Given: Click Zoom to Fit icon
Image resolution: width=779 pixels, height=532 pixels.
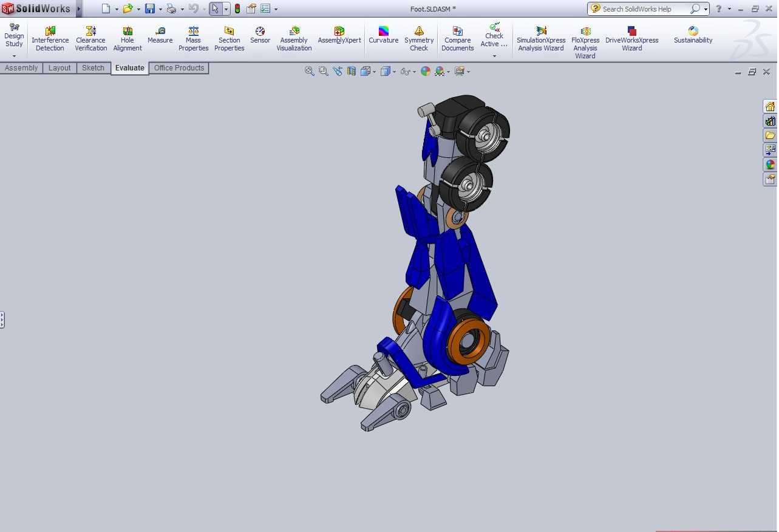Looking at the screenshot, I should coord(310,71).
